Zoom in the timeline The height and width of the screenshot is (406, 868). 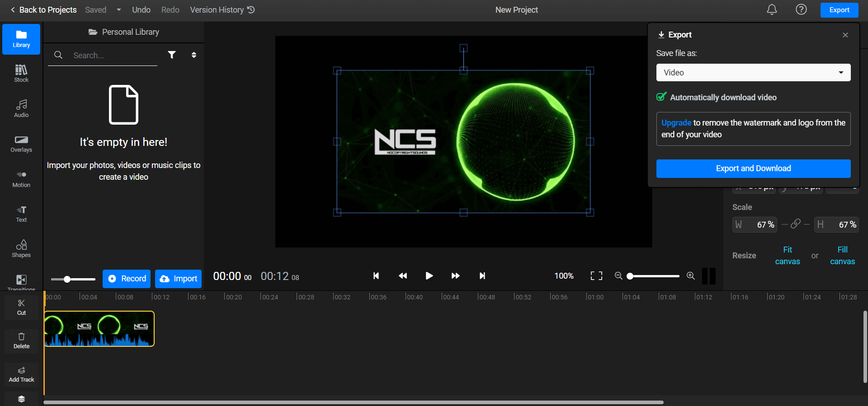(691, 276)
